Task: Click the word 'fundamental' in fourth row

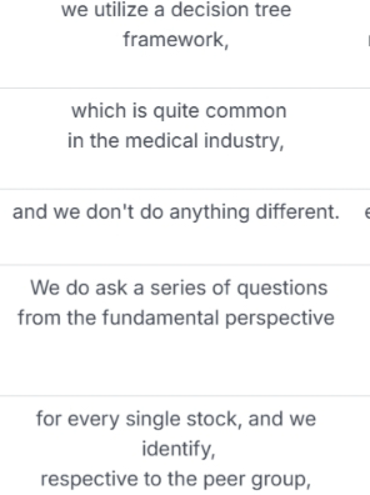Action: coord(160,317)
